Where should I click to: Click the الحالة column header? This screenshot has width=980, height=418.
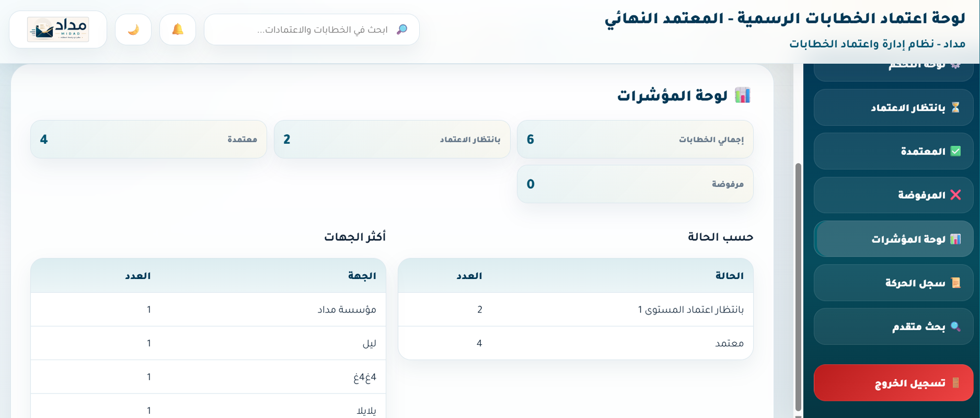point(730,276)
